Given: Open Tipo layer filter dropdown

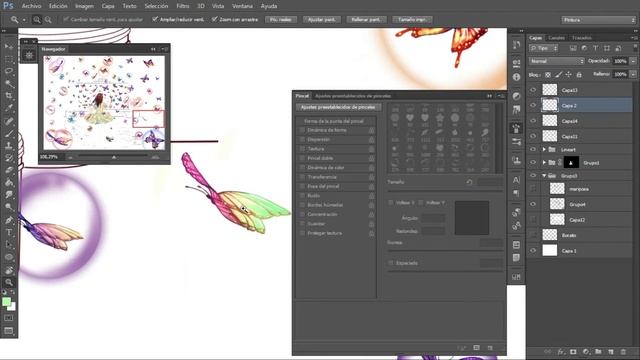Looking at the screenshot, I should tap(544, 48).
